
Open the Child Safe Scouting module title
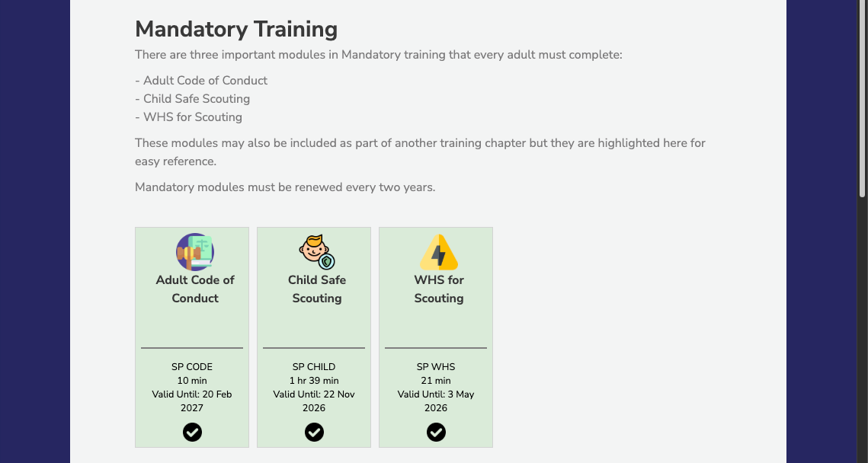tap(317, 289)
